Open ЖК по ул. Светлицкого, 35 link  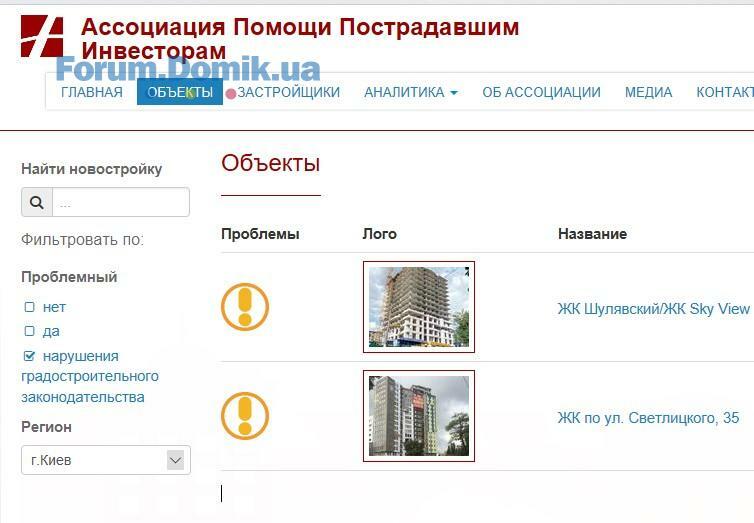[648, 418]
